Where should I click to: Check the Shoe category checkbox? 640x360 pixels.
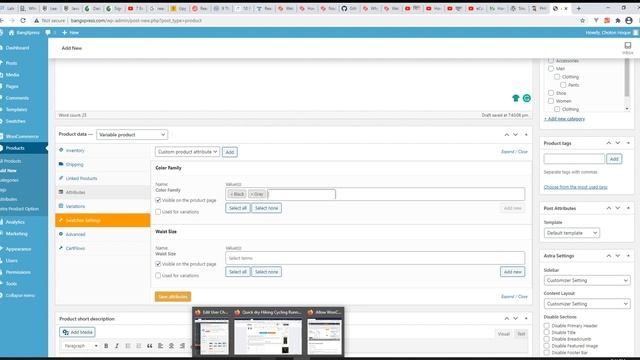551,93
